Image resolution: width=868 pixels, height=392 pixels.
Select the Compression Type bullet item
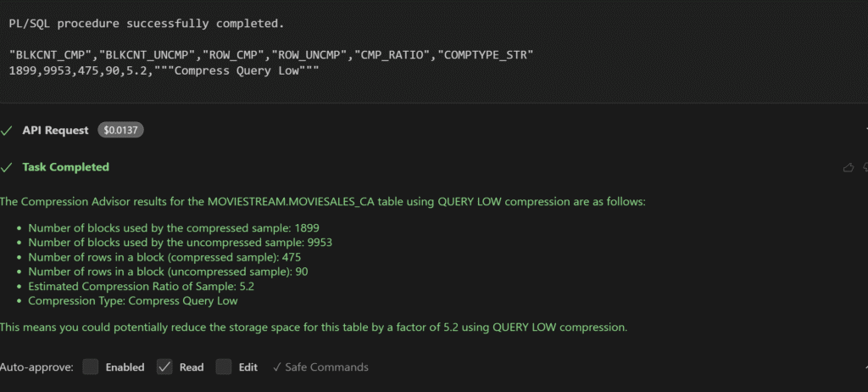click(133, 300)
